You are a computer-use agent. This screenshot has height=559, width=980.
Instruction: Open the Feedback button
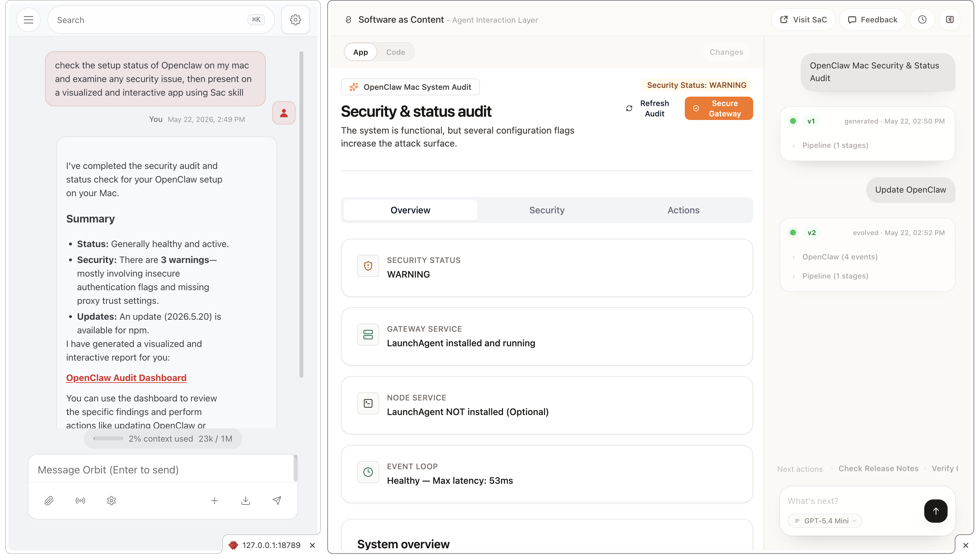point(872,19)
